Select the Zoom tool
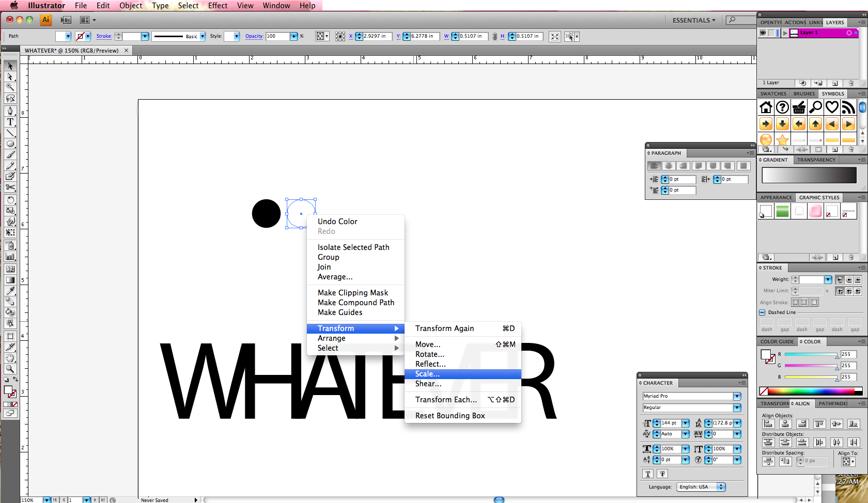The height and width of the screenshot is (503, 868). (x=10, y=369)
